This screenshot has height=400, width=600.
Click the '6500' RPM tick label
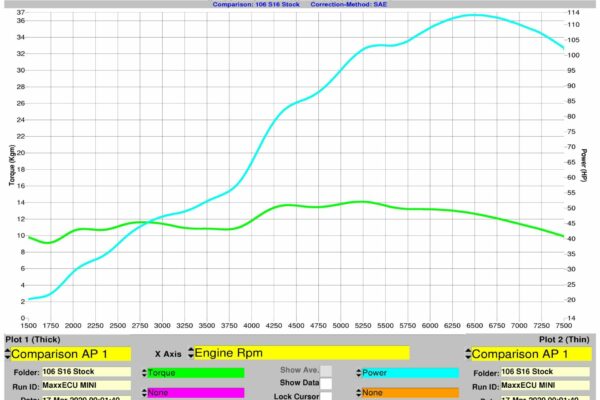tap(474, 326)
